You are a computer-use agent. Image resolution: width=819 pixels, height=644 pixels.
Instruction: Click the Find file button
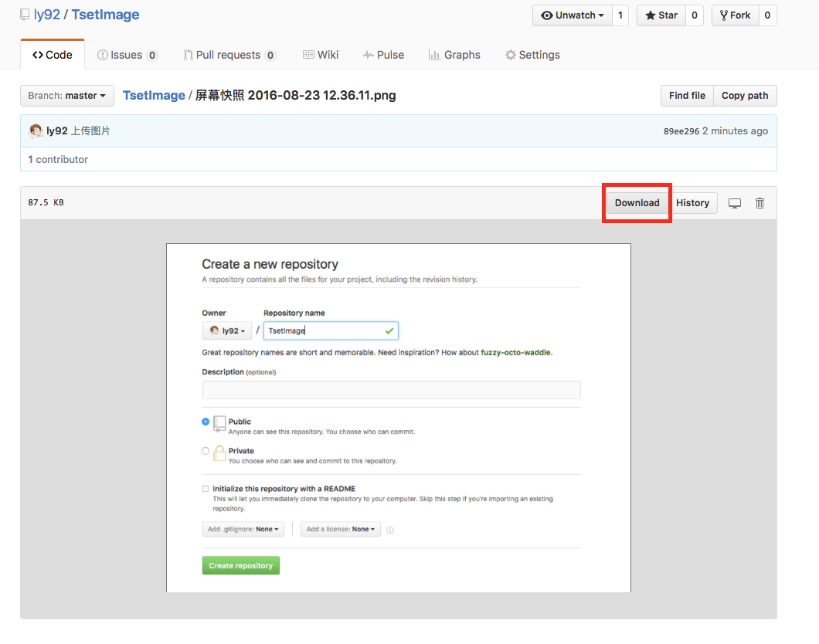[x=687, y=96]
